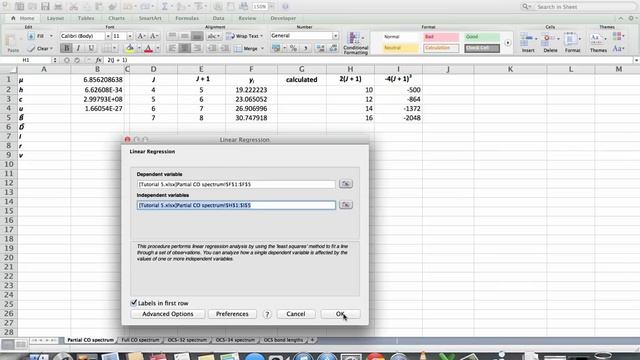Click the Paste clipboard icon
Viewport: 640px width, 360px height.
pos(11,41)
